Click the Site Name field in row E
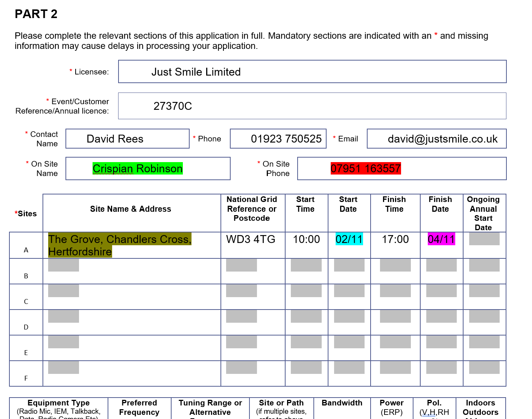Image resolution: width=532 pixels, height=419 pixels. [x=64, y=342]
